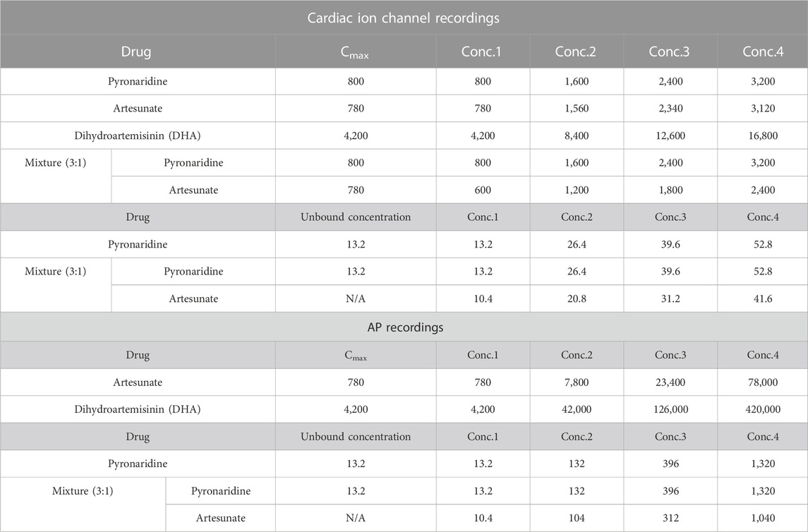
Task: Click the mixture Artesunate value 600
Action: point(483,190)
